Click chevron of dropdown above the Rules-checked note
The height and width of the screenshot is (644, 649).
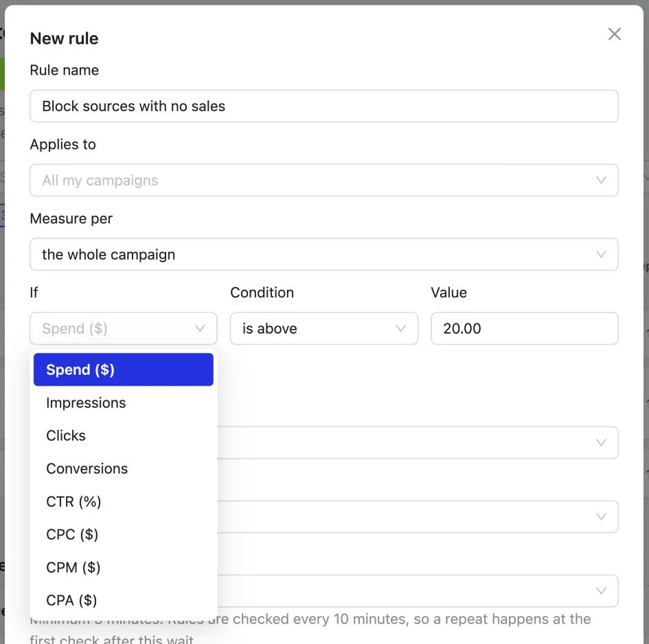pyautogui.click(x=601, y=590)
